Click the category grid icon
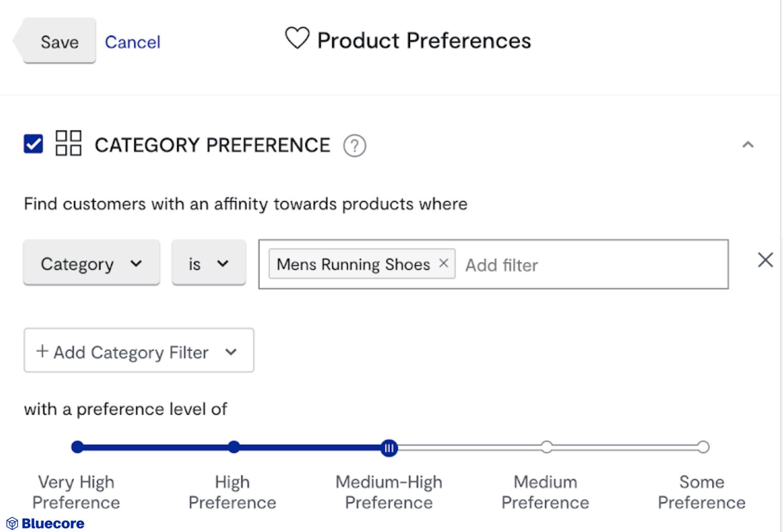This screenshot has height=532, width=783. 68,143
